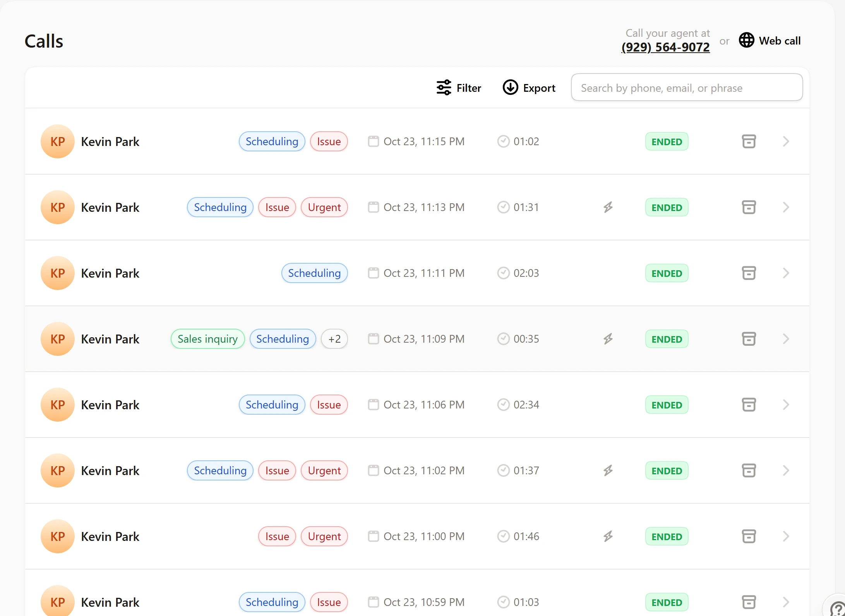This screenshot has height=616, width=845.
Task: Export the calls list
Action: click(x=529, y=88)
